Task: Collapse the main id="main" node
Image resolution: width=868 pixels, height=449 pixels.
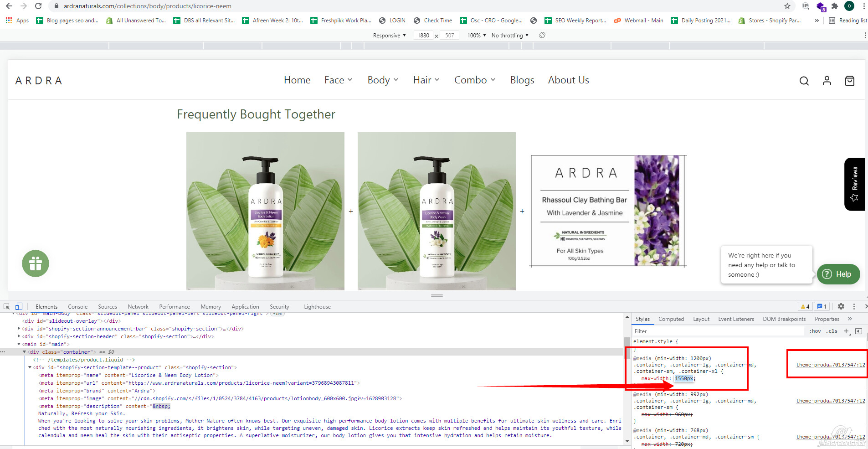Action: (x=19, y=344)
